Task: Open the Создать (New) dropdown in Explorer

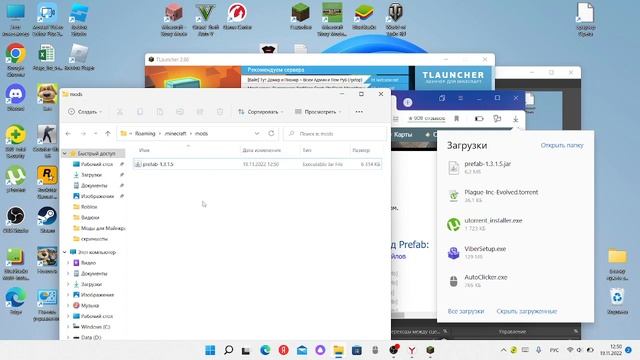Action: pos(85,112)
